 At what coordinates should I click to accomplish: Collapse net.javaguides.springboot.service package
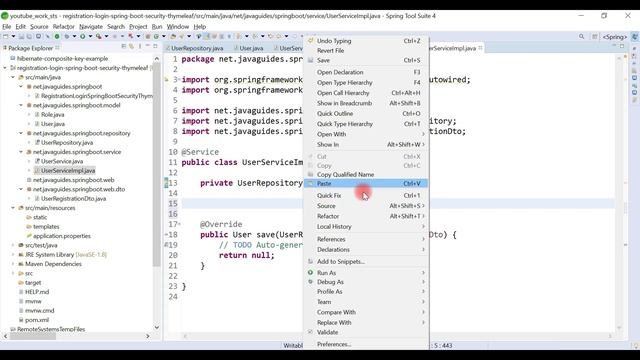[21, 151]
